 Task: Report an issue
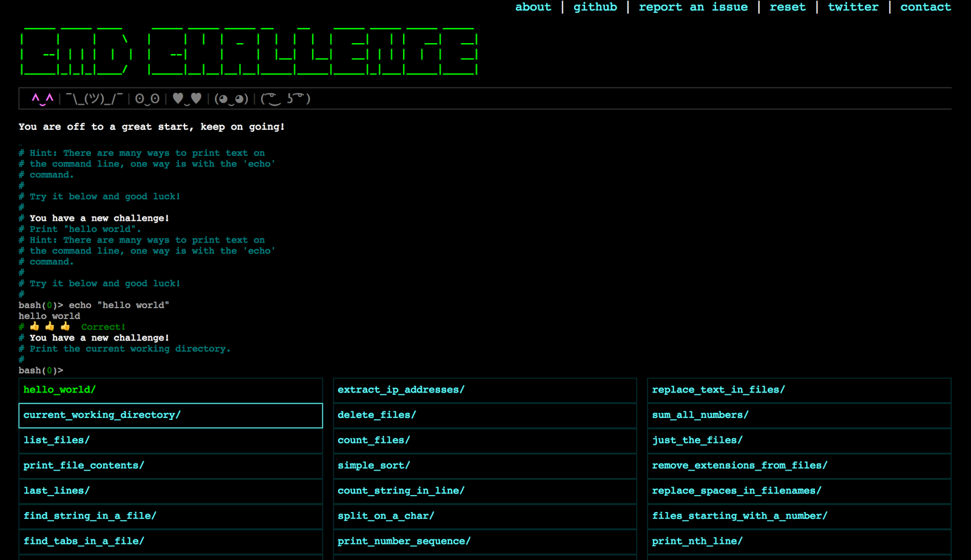coord(694,7)
